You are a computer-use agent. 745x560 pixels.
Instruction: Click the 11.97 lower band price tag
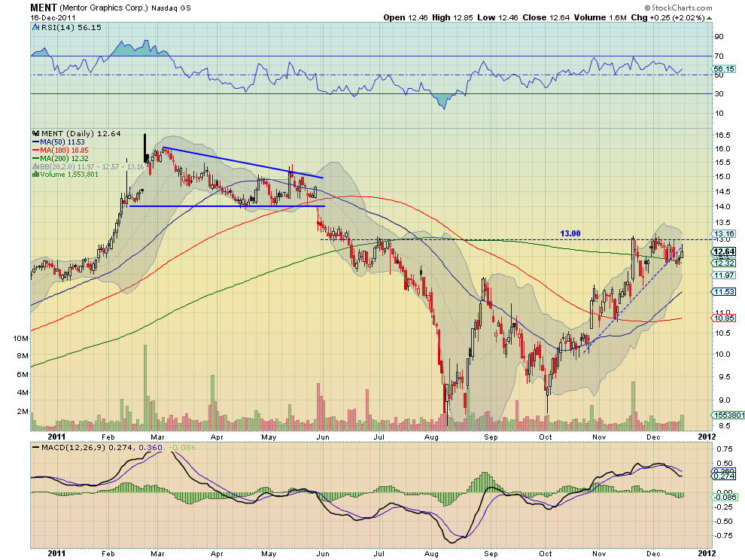coord(724,275)
